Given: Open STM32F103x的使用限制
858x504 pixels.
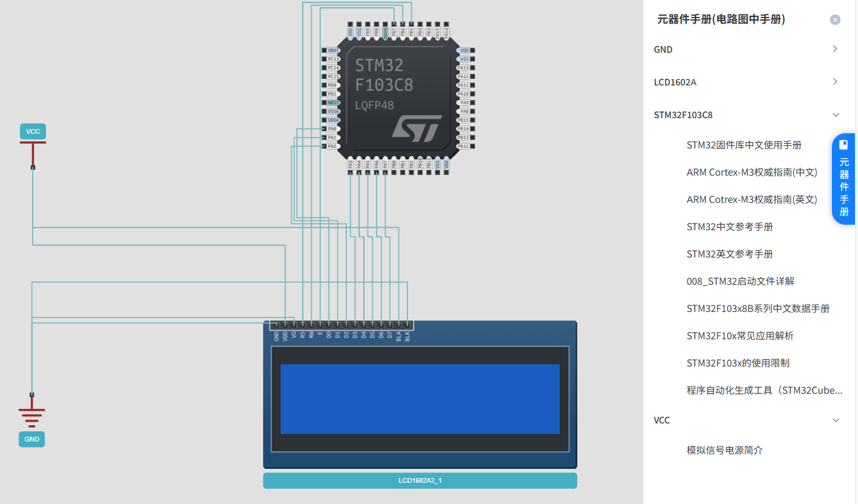Looking at the screenshot, I should click(x=738, y=363).
